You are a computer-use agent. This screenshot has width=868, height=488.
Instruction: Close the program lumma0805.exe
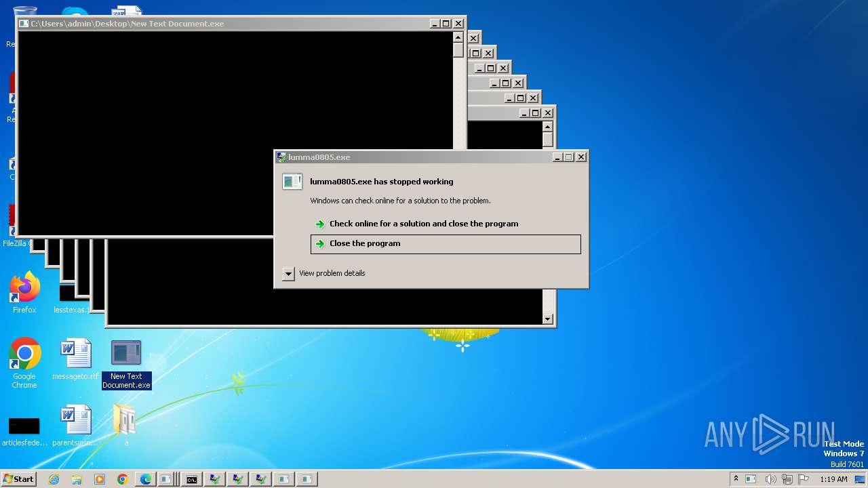[446, 244]
